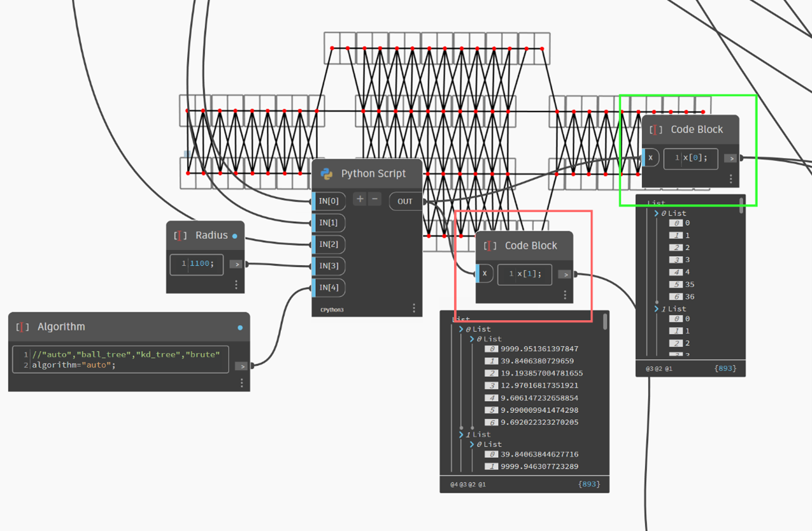812x531 pixels.
Task: Click the algorithm="auto" code line
Action: point(74,365)
